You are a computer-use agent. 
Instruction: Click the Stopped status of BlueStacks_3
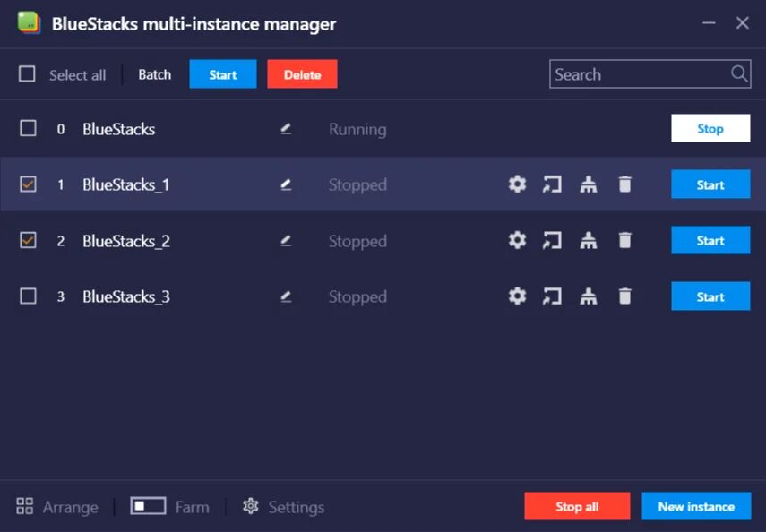click(x=357, y=296)
